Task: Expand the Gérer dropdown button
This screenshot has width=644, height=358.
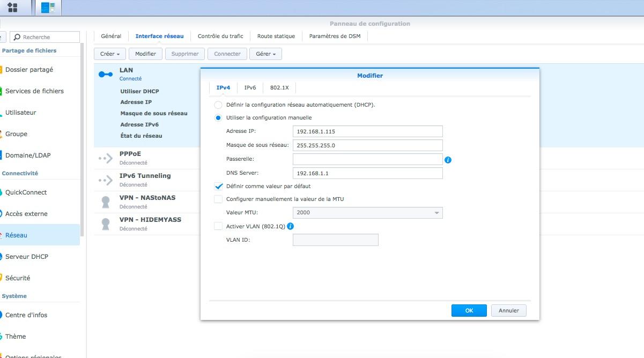Action: pos(266,54)
